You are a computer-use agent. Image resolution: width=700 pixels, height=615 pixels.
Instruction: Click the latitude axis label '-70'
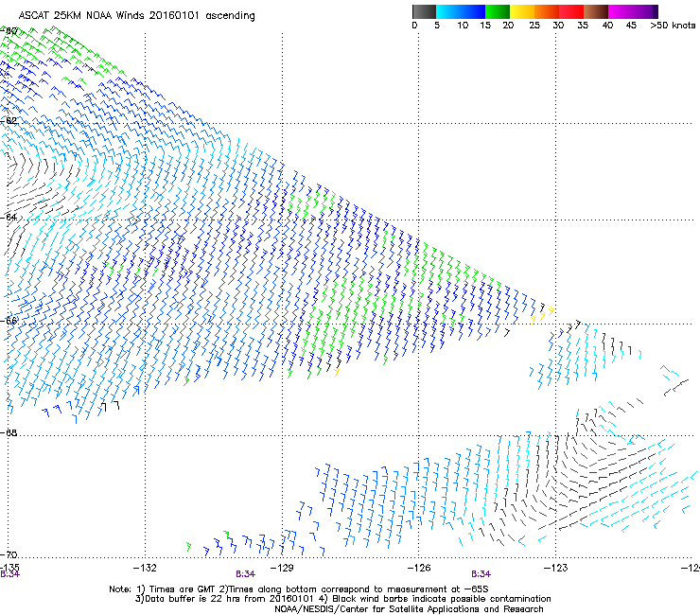tap(9, 554)
